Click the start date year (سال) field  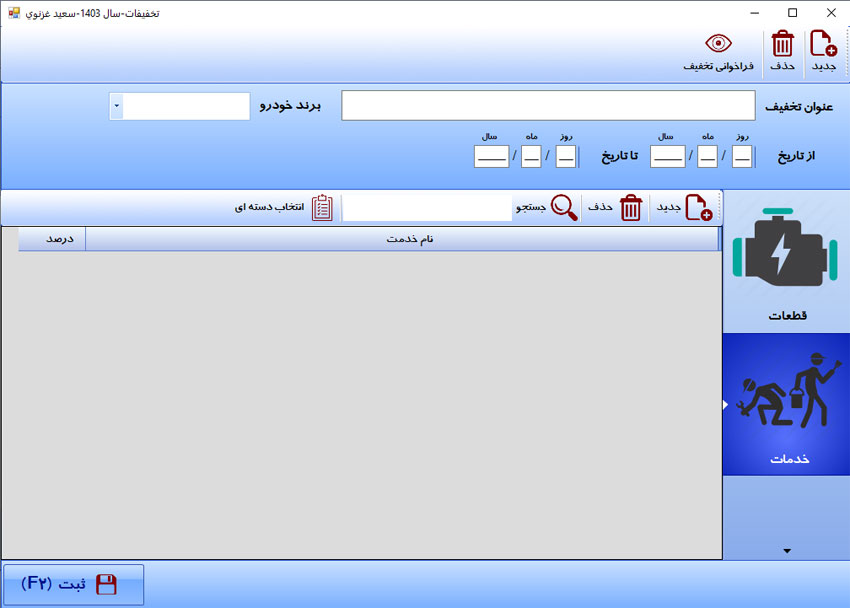[667, 156]
